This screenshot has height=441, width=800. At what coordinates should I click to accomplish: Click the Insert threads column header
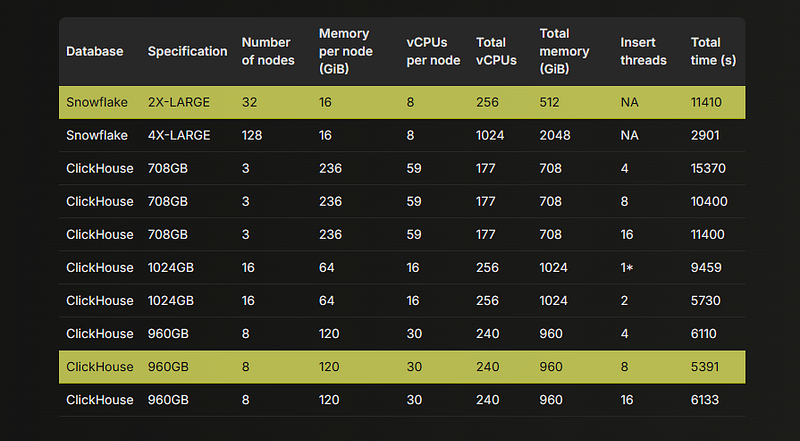tap(643, 51)
